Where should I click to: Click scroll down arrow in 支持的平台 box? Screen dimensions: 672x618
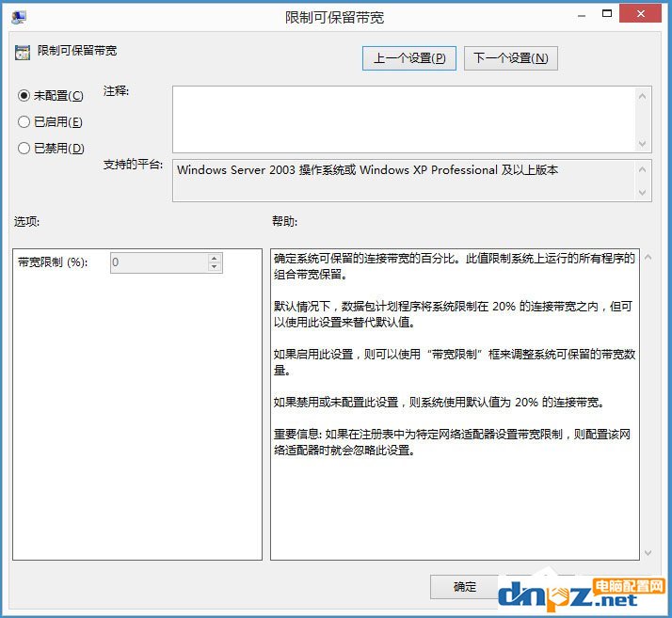point(642,192)
